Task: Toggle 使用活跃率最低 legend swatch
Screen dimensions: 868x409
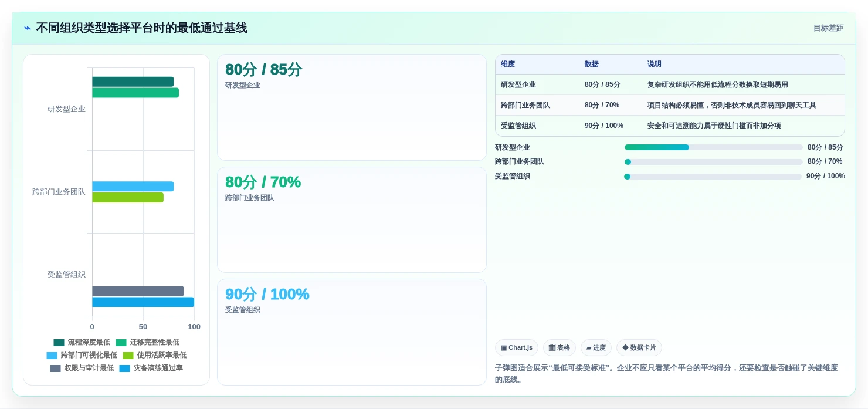Action: click(x=128, y=356)
